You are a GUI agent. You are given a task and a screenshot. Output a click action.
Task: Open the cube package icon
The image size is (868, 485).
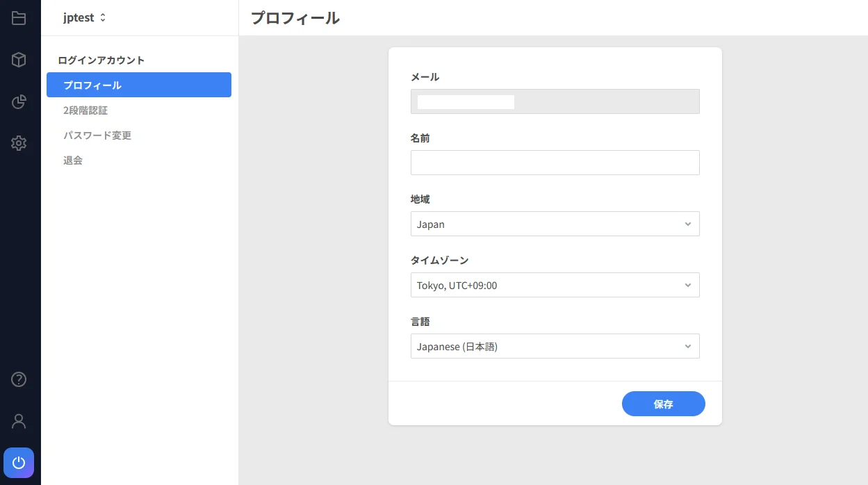19,60
